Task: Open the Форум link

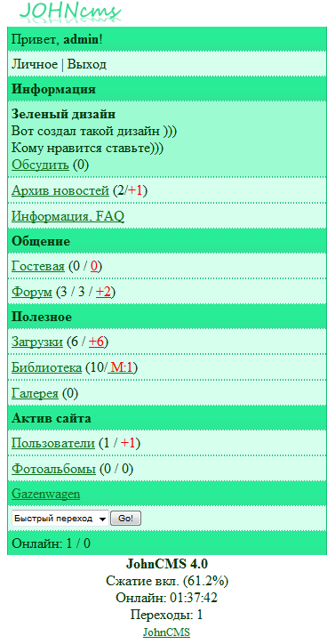Action: pos(32,292)
